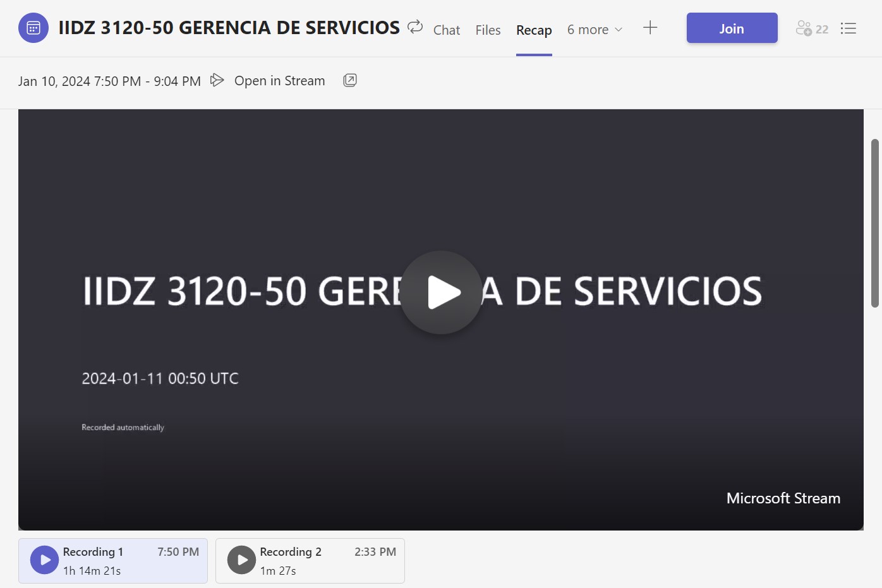
Task: Show the 22 participants panel
Action: (x=812, y=28)
